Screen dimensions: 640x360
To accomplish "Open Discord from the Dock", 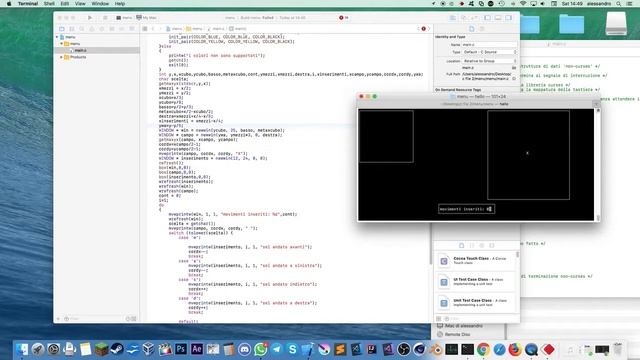I will pos(244,349).
